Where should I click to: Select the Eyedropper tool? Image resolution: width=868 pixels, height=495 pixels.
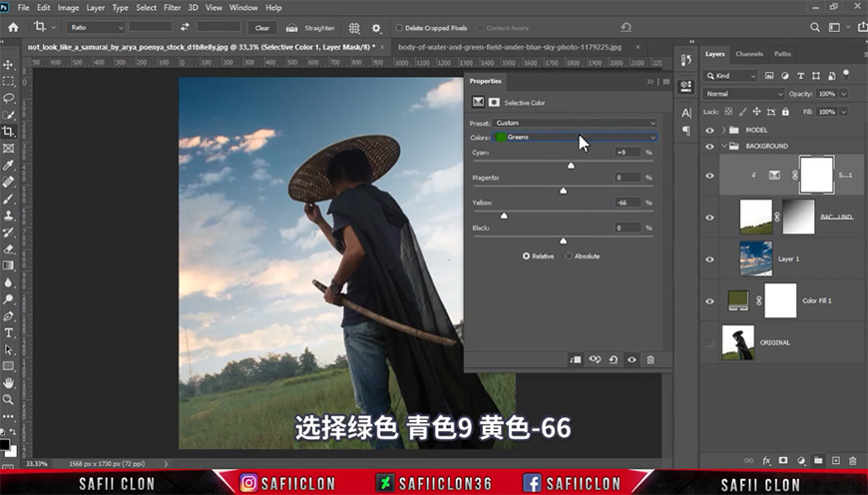[8, 165]
